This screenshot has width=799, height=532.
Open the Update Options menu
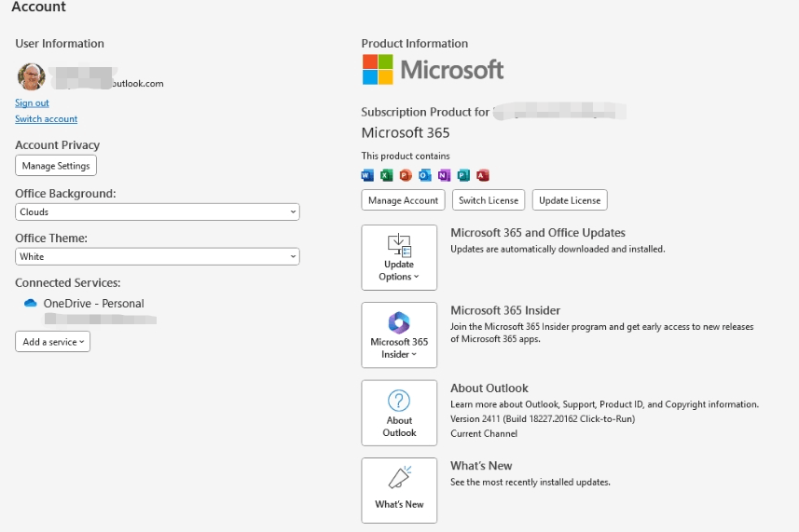click(x=399, y=257)
